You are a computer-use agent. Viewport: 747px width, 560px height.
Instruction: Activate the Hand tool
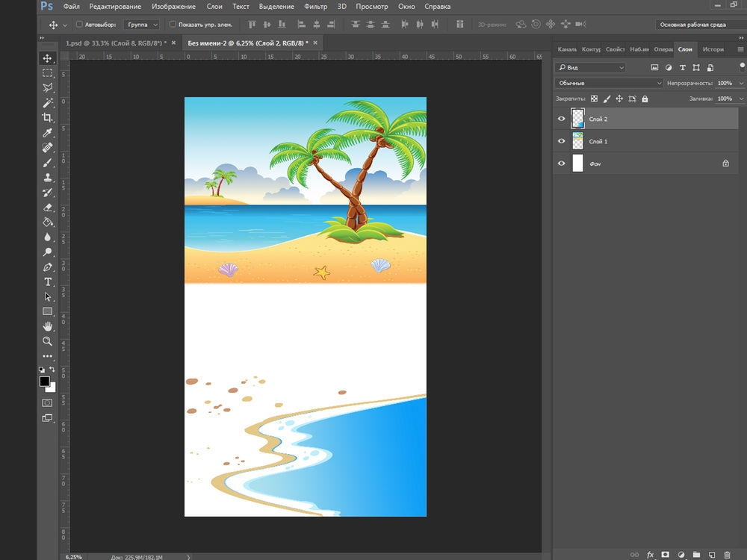[x=48, y=326]
